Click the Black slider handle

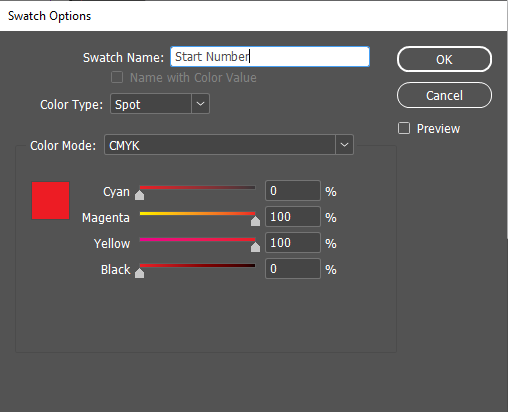pyautogui.click(x=140, y=273)
